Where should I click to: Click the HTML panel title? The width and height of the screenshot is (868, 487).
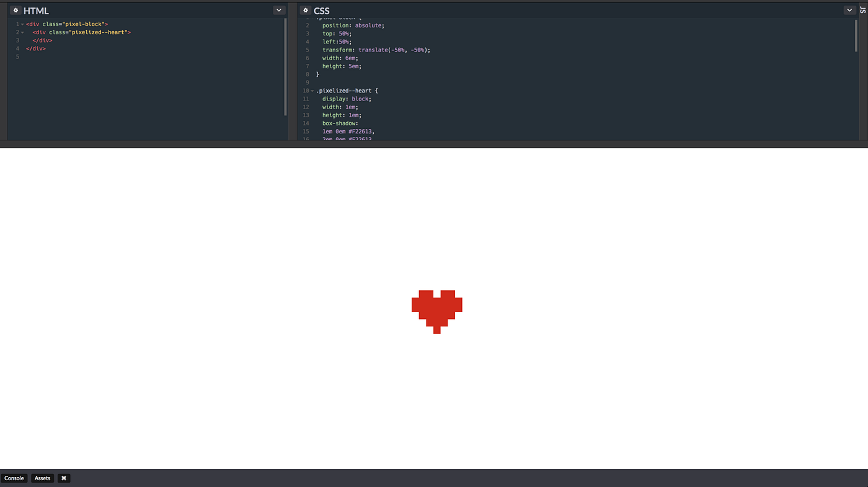pos(35,10)
